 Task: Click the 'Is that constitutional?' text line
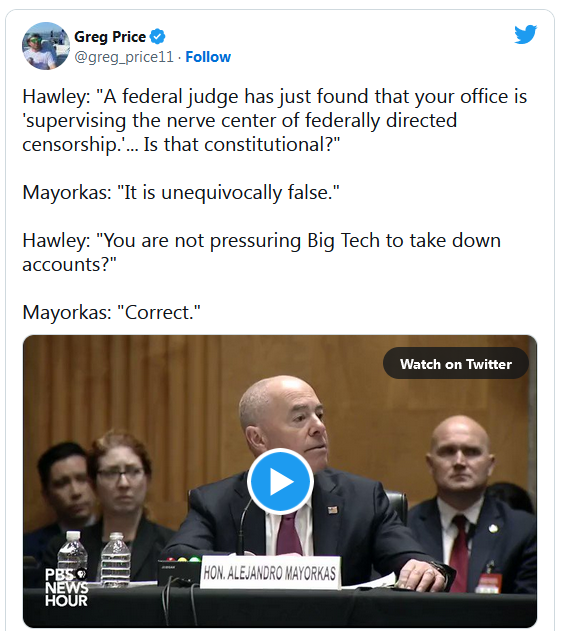tap(242, 144)
